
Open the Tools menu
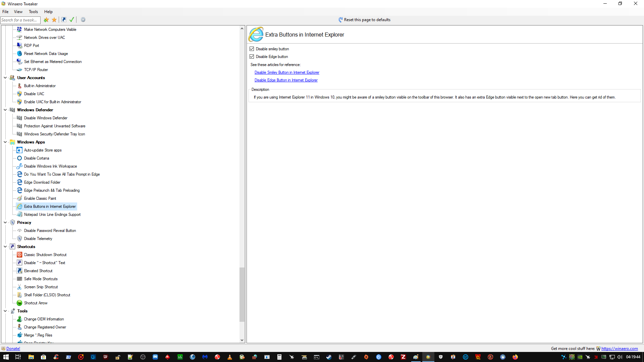(x=33, y=12)
